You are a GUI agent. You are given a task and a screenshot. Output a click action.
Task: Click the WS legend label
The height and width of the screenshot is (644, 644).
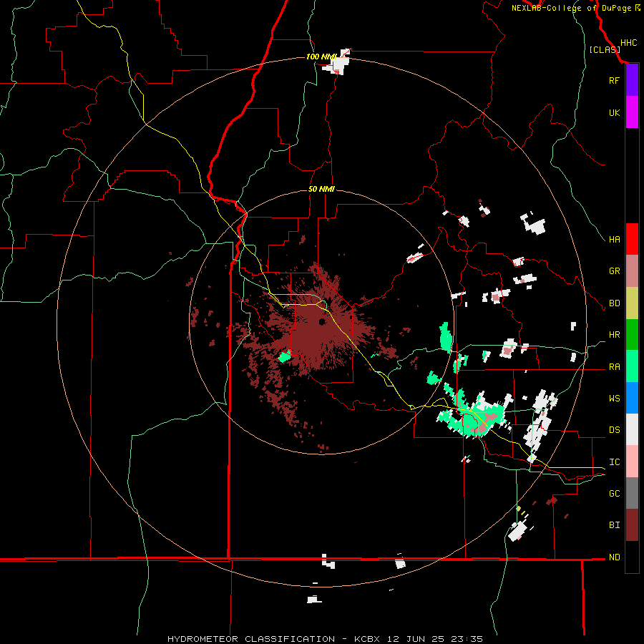pos(614,399)
